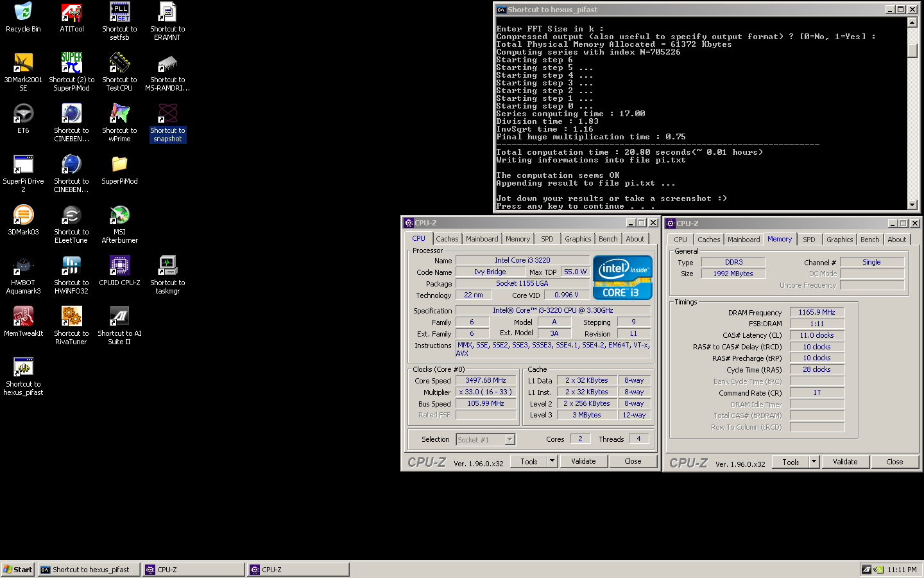Open SPD tab in right CPU-Z window

click(809, 240)
